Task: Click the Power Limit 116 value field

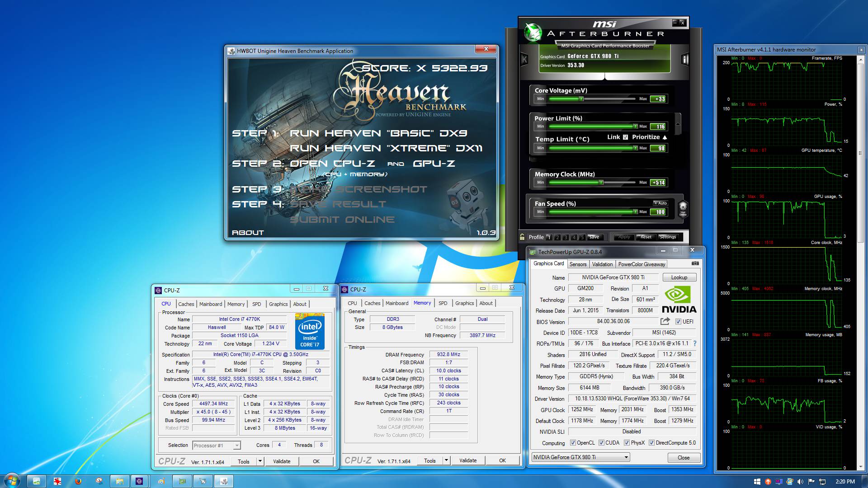Action: click(x=658, y=127)
